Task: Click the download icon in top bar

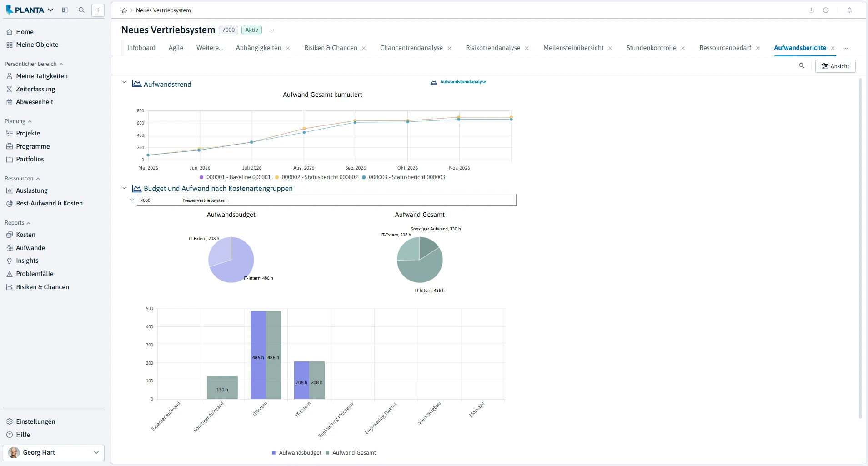Action: coord(811,10)
